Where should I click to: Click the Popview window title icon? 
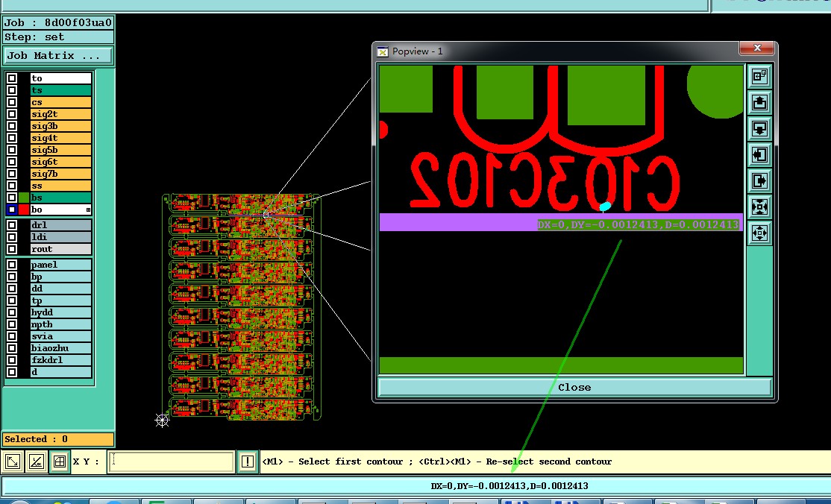[x=382, y=51]
